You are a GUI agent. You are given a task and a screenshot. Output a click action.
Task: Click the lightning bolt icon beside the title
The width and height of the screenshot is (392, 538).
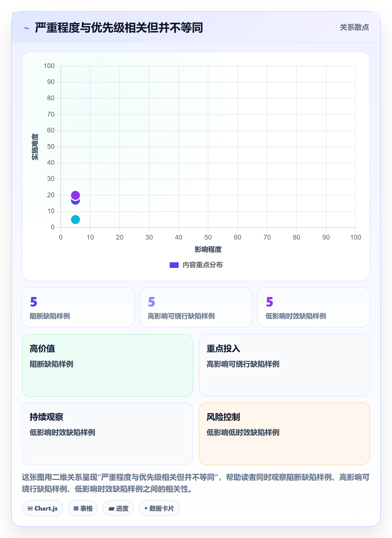pyautogui.click(x=27, y=28)
